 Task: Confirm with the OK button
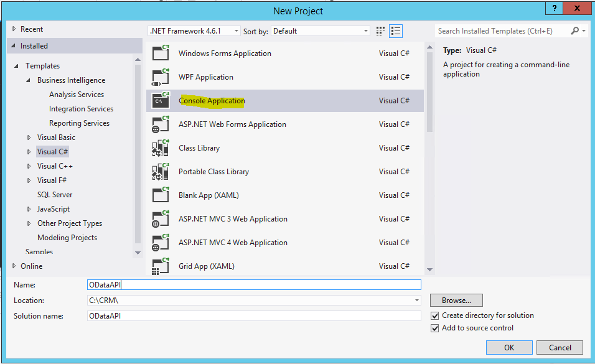point(509,347)
